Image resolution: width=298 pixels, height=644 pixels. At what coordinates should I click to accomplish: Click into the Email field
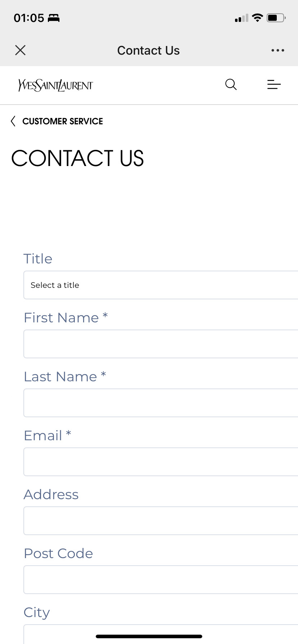(x=161, y=462)
